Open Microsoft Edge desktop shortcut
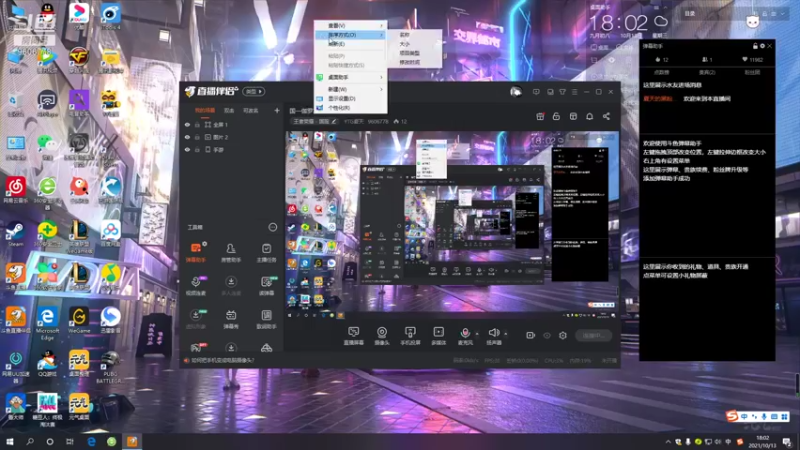 coord(47,323)
